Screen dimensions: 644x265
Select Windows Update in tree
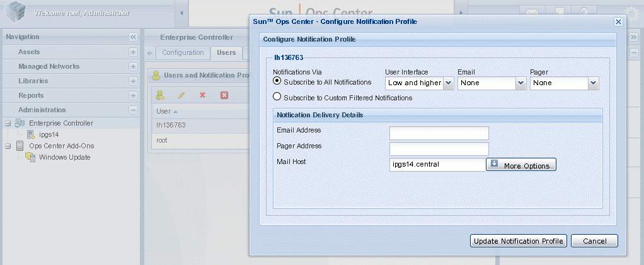64,157
